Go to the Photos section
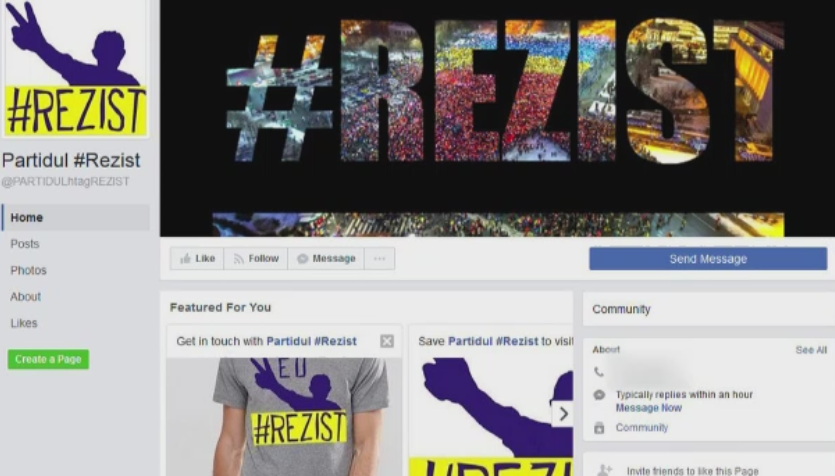The width and height of the screenshot is (835, 476). point(29,270)
